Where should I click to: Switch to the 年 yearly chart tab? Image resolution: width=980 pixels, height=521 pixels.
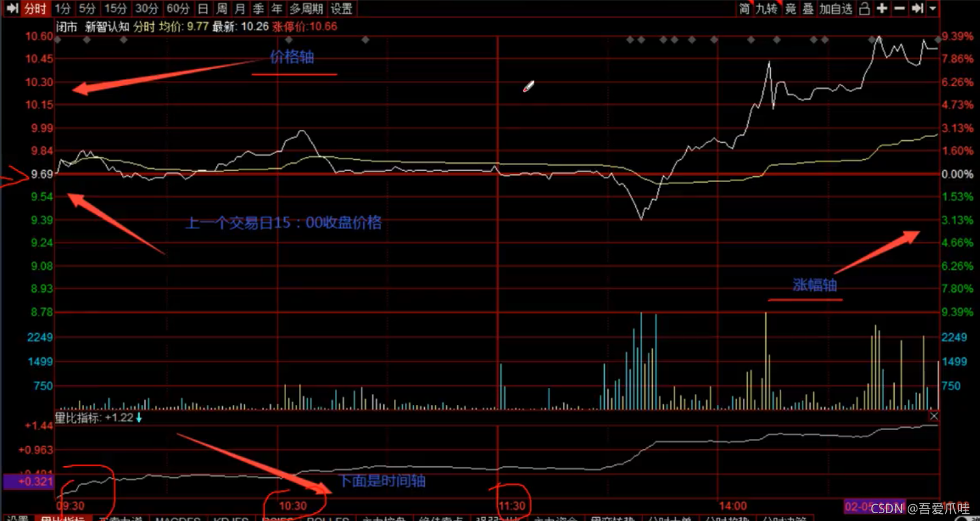pyautogui.click(x=277, y=8)
